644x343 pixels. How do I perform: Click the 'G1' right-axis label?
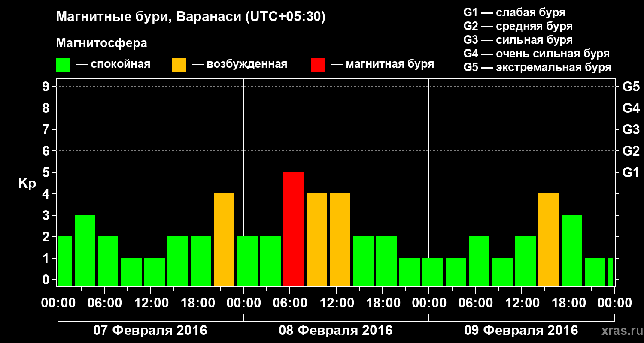pos(631,172)
